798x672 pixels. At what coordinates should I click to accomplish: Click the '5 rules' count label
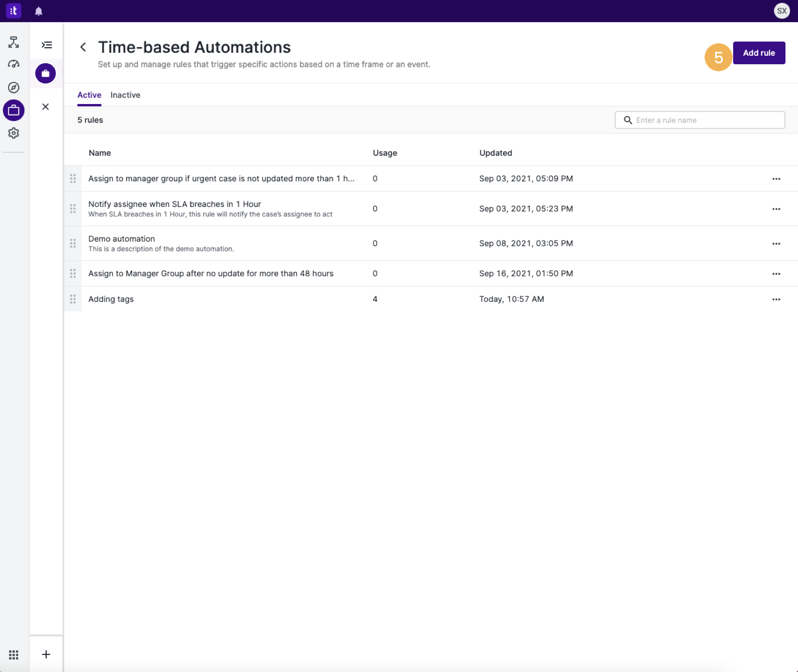90,120
